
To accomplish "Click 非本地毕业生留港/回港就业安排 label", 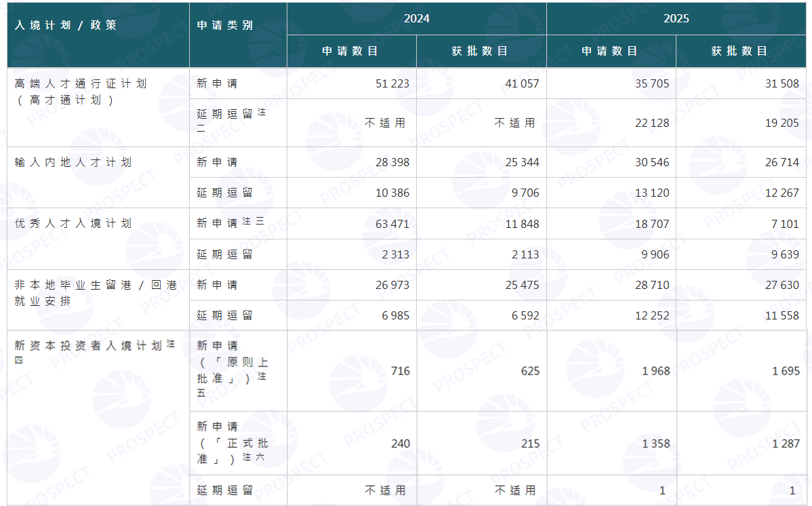I will tap(96, 293).
